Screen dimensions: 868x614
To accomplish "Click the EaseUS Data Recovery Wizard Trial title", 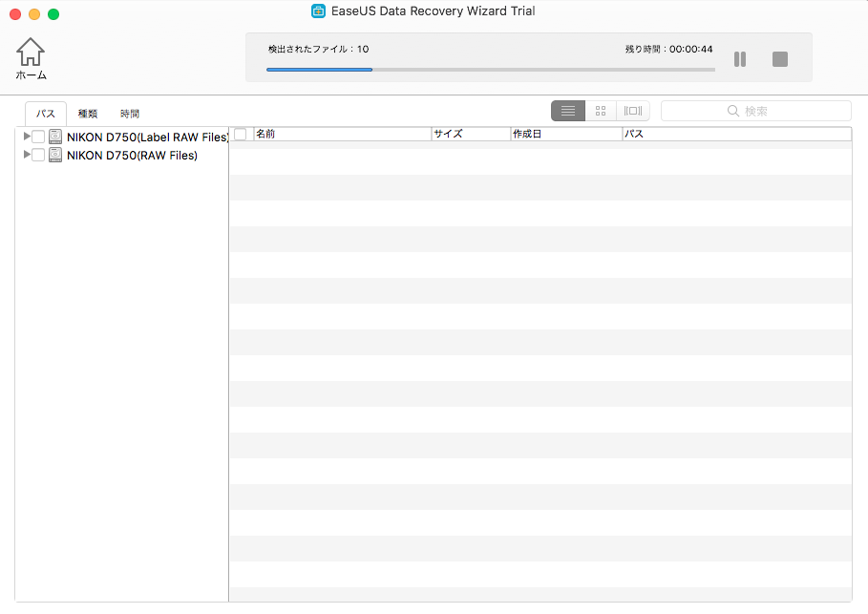I will tap(433, 11).
